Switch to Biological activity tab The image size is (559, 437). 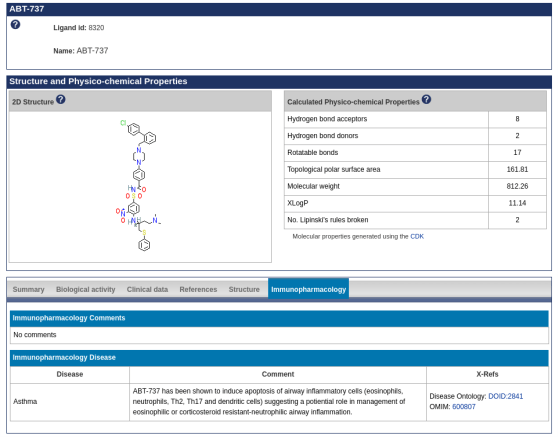[86, 289]
